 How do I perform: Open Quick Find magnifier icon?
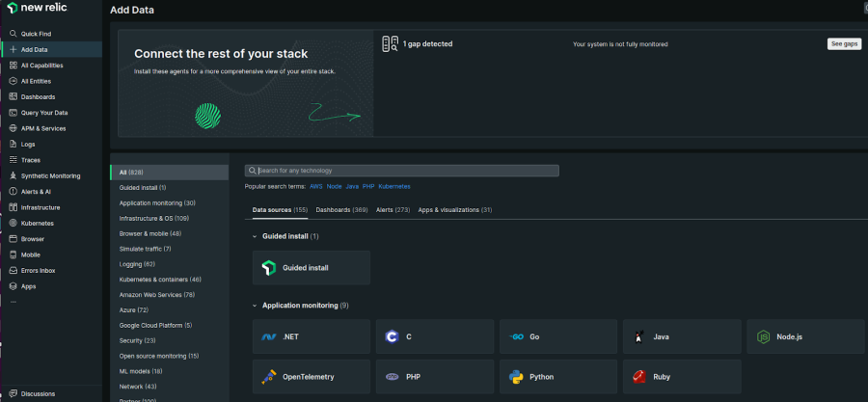click(x=14, y=34)
